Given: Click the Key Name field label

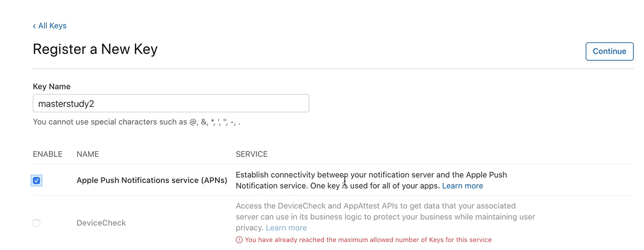Looking at the screenshot, I should coord(51,87).
